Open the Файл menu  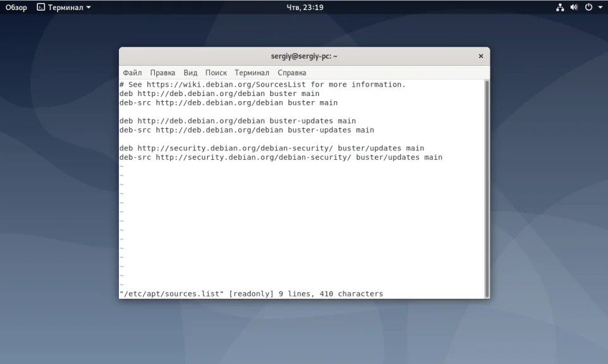point(132,73)
